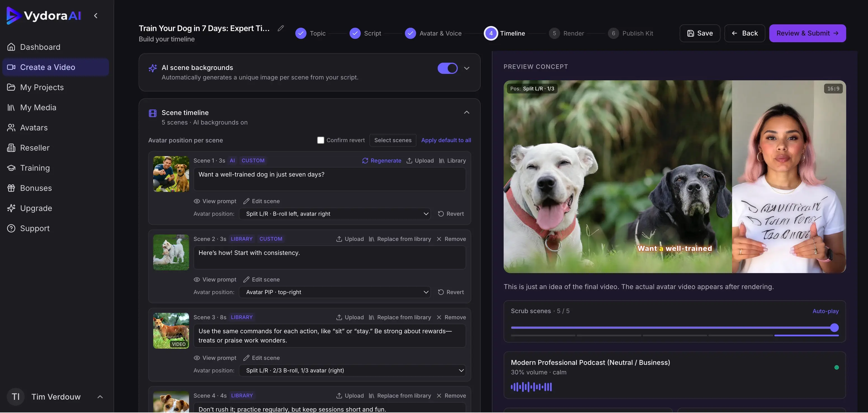Revert Scene 2 avatar position
The image size is (868, 413).
(451, 292)
